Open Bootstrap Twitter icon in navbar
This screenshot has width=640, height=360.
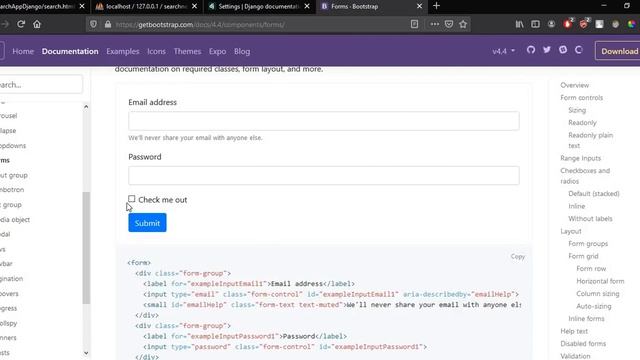pos(547,50)
